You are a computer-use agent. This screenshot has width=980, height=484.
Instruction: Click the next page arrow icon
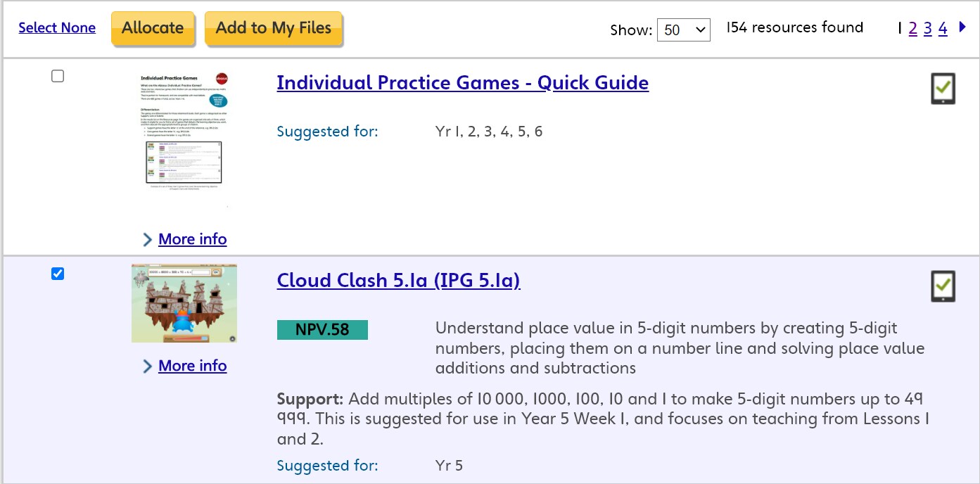[x=963, y=27]
